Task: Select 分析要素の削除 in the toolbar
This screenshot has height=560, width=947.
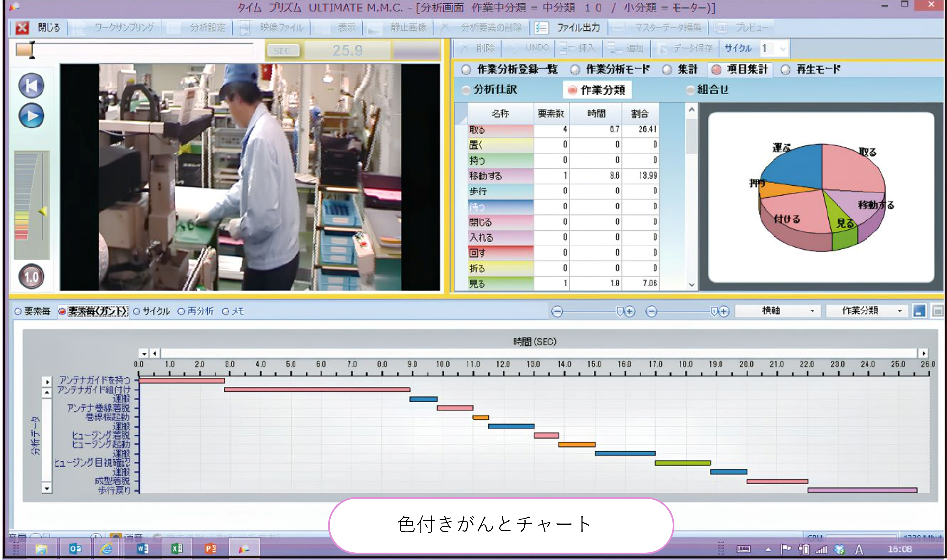Action: coord(482,27)
